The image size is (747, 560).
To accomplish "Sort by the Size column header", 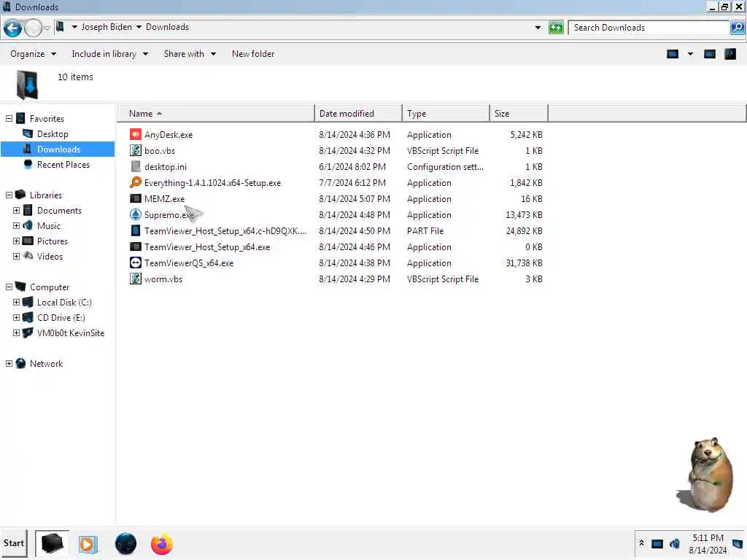I will pos(519,113).
